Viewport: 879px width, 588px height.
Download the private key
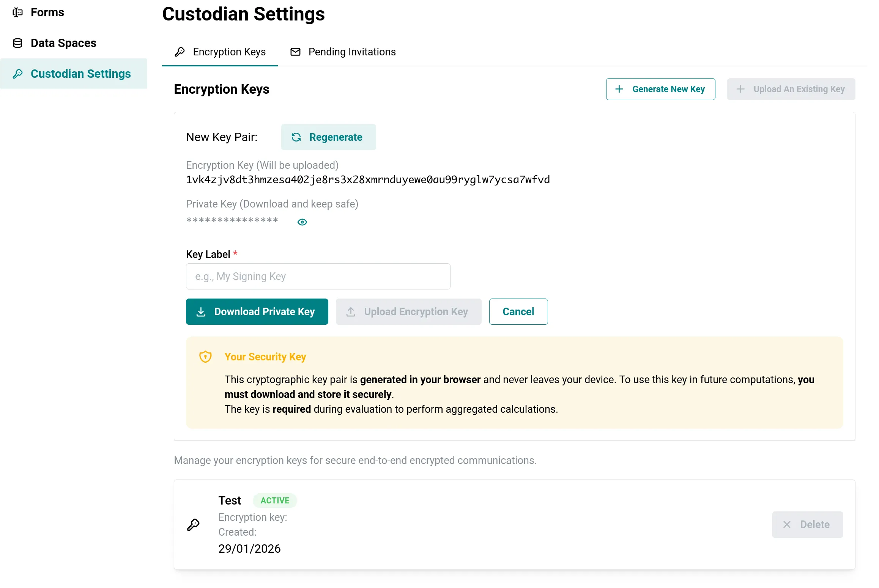click(x=257, y=312)
